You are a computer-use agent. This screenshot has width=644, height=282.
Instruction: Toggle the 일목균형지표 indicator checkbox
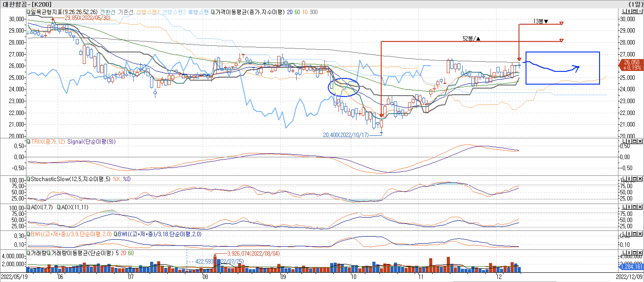click(28, 12)
